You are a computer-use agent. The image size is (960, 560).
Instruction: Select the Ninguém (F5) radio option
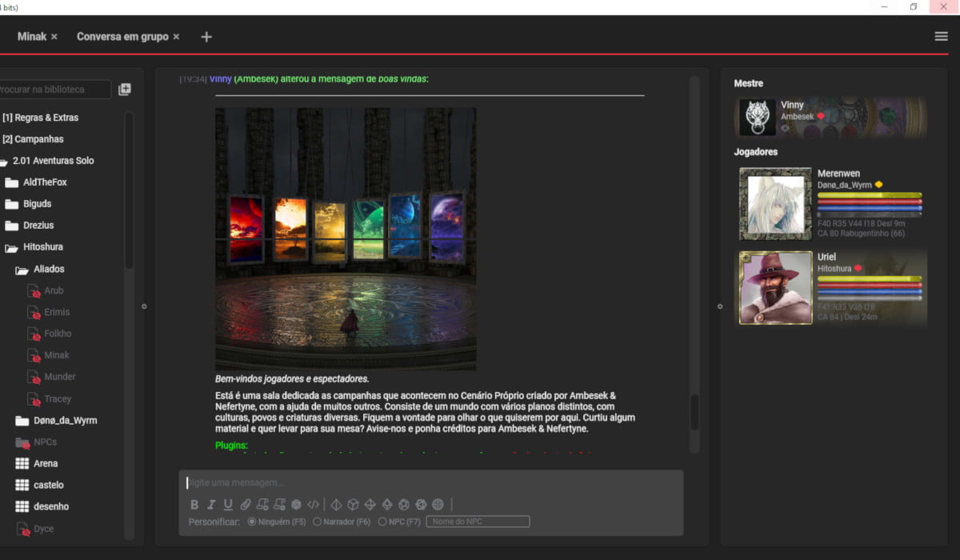coord(252,522)
